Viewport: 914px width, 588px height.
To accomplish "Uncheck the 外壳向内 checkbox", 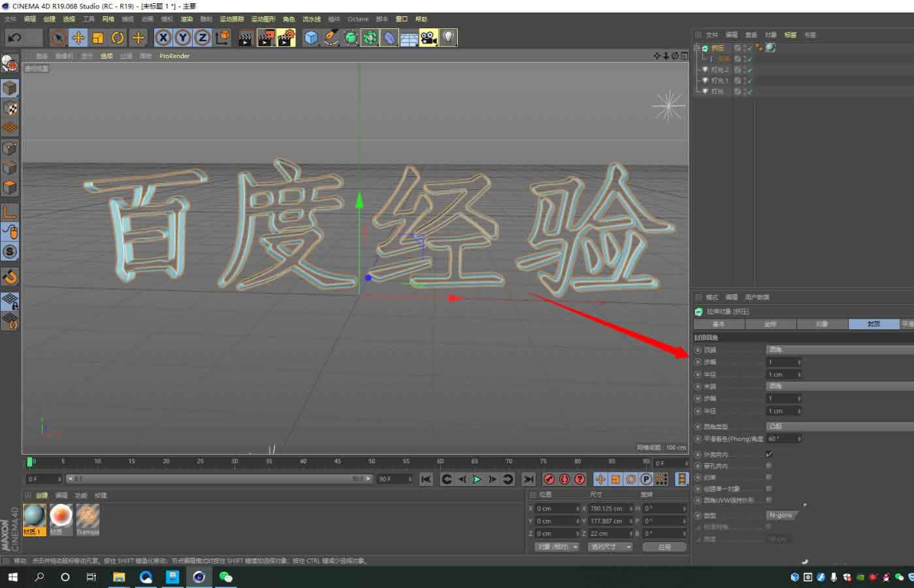I will (x=769, y=453).
